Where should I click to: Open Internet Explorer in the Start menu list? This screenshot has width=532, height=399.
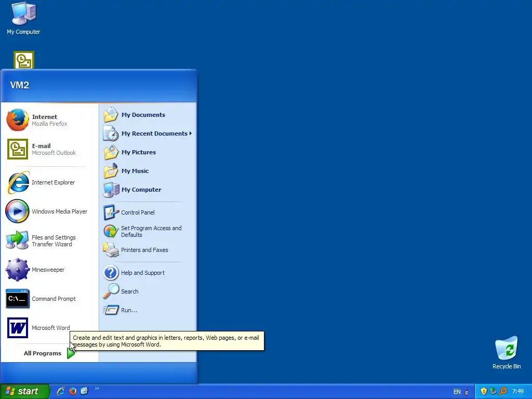tap(50, 182)
